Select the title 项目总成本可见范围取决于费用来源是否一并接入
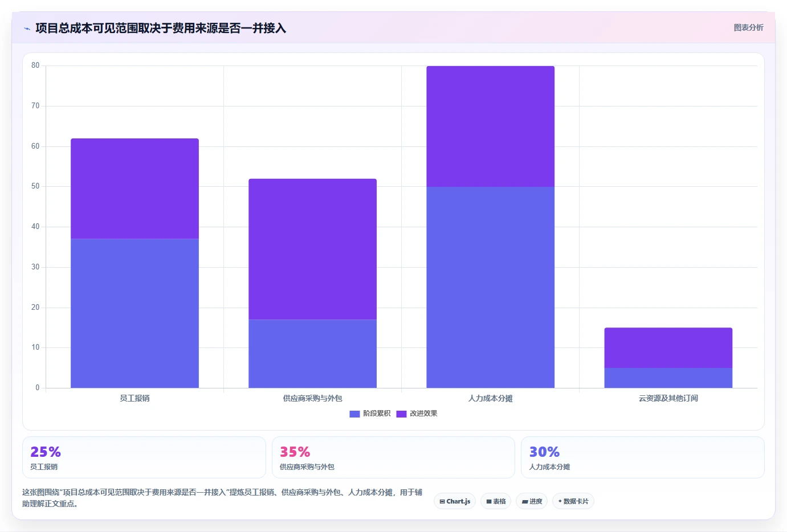The height and width of the screenshot is (532, 787). pos(161,28)
